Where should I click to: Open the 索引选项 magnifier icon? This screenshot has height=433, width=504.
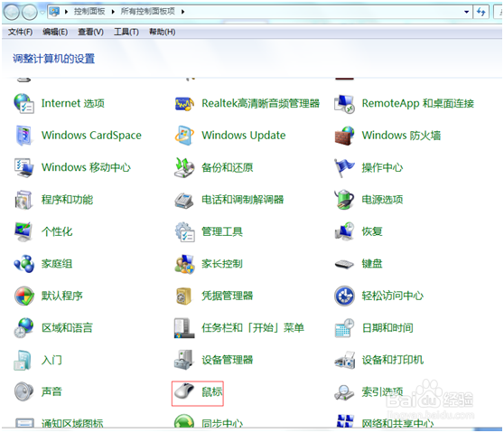344,392
